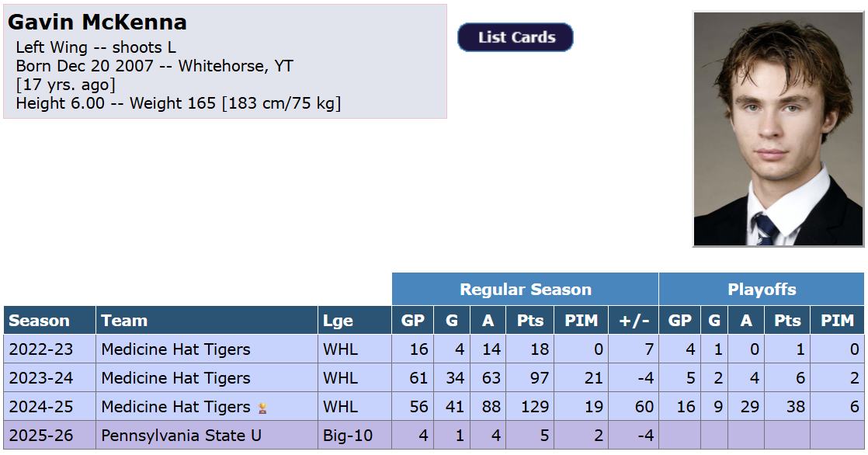The width and height of the screenshot is (868, 455).
Task: Click the birthplace text Whitehorse, YT
Action: click(x=235, y=66)
